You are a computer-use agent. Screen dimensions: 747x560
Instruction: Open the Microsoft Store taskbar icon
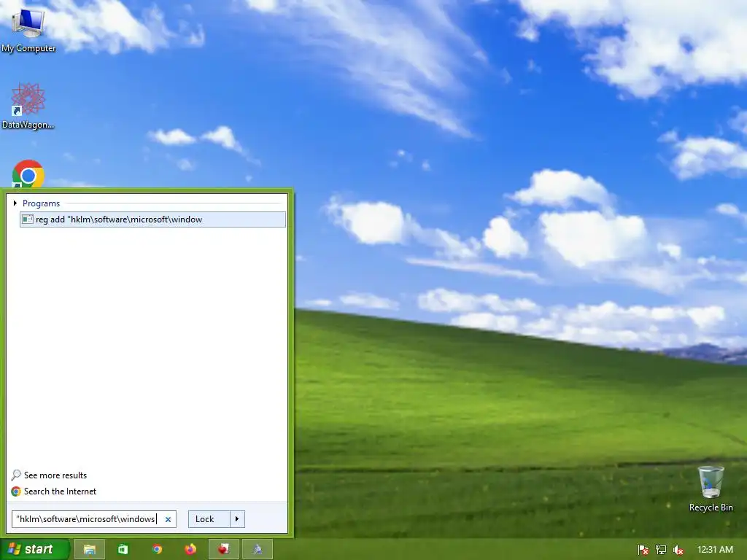pyautogui.click(x=123, y=550)
